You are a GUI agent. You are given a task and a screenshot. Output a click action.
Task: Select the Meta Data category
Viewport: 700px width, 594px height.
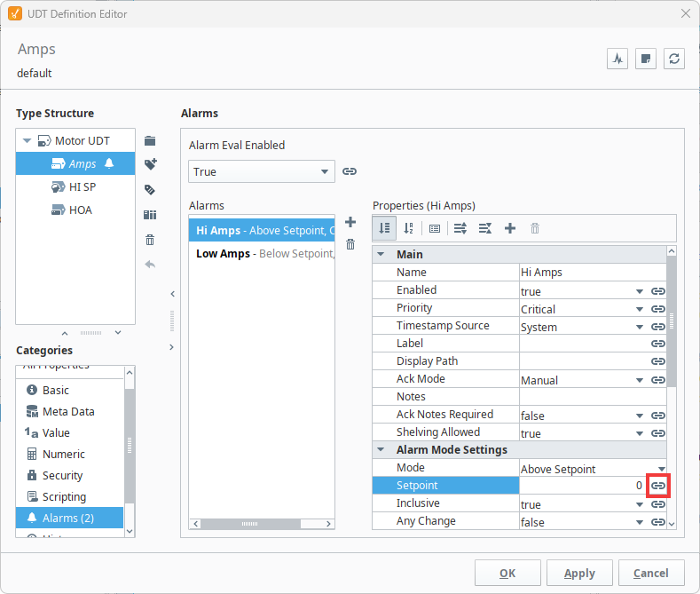click(69, 412)
